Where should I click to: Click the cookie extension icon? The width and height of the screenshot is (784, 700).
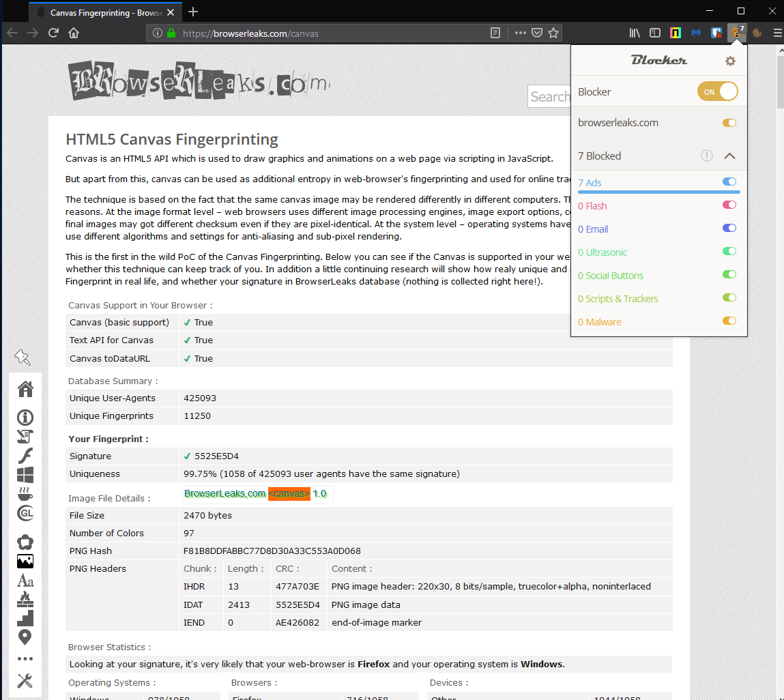(757, 33)
